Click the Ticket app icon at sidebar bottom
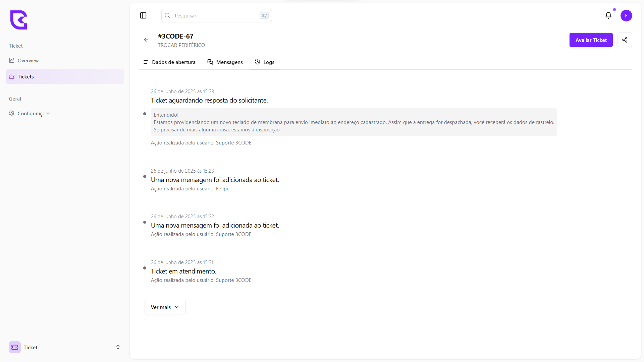Viewport: 644px width, 362px height. tap(15, 347)
